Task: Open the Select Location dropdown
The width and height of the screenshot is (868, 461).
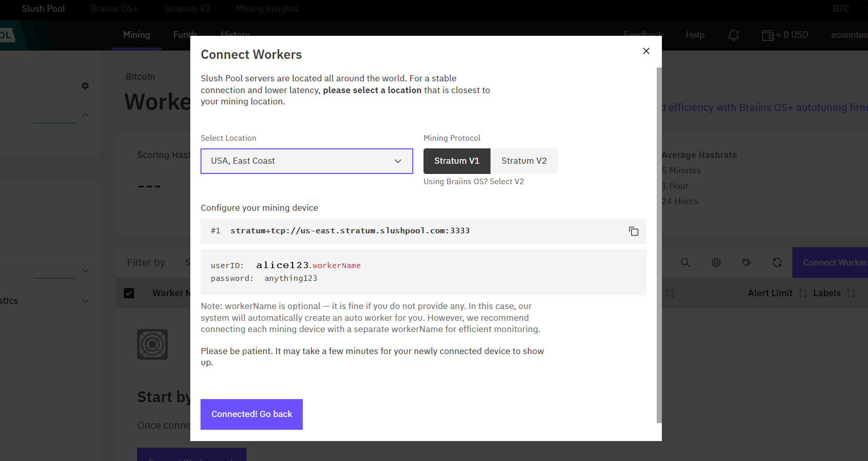Action: pos(307,161)
